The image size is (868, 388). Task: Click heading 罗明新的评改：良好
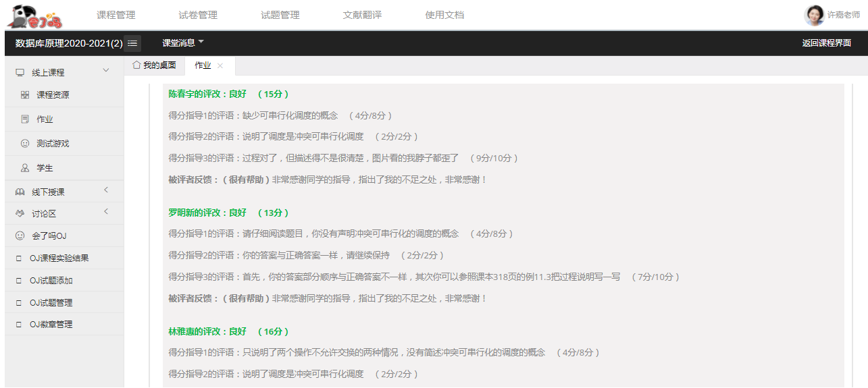click(207, 213)
